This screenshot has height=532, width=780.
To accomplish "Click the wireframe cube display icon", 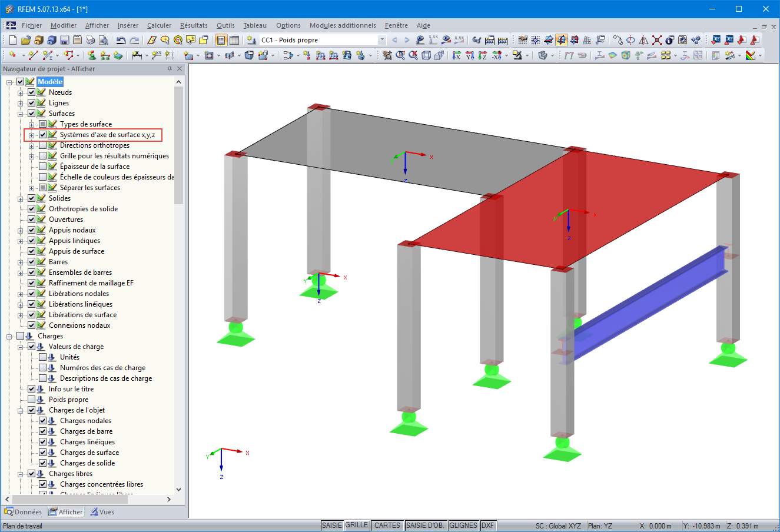I will click(x=426, y=55).
